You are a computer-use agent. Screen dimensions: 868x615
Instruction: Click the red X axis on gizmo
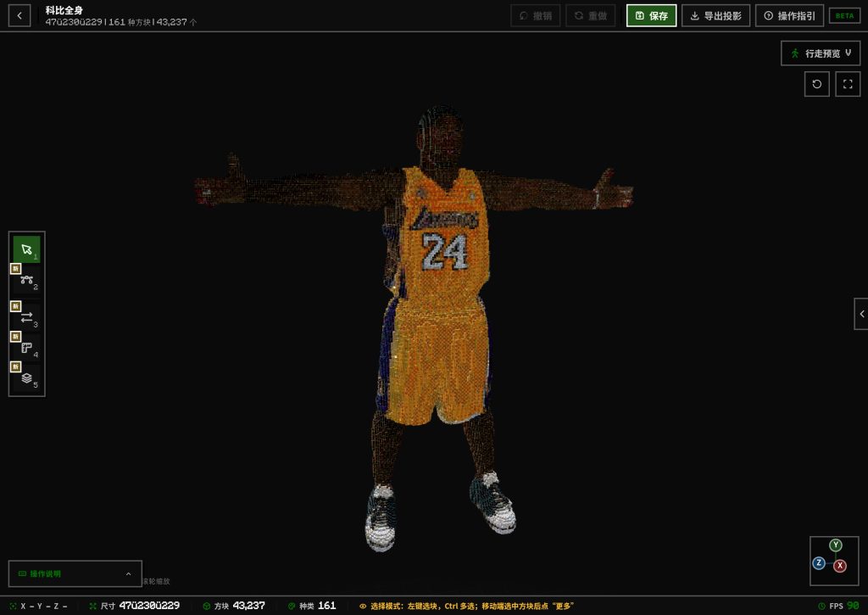tap(840, 566)
